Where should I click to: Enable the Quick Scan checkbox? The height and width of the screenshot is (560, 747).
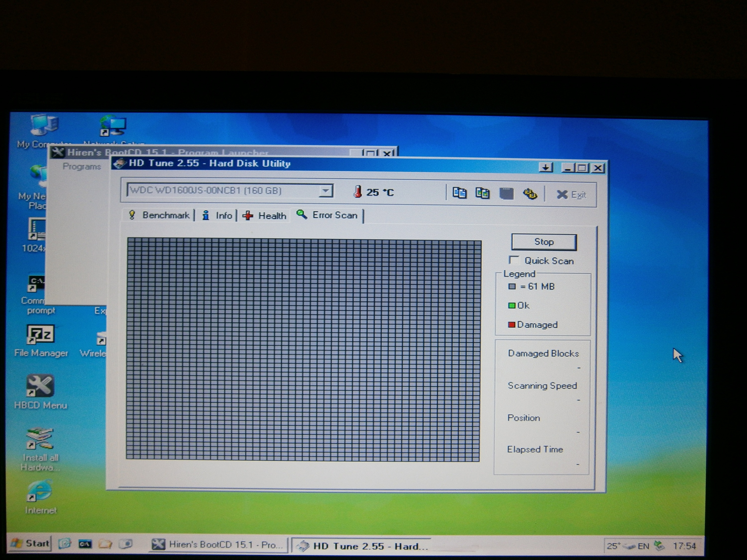[514, 260]
